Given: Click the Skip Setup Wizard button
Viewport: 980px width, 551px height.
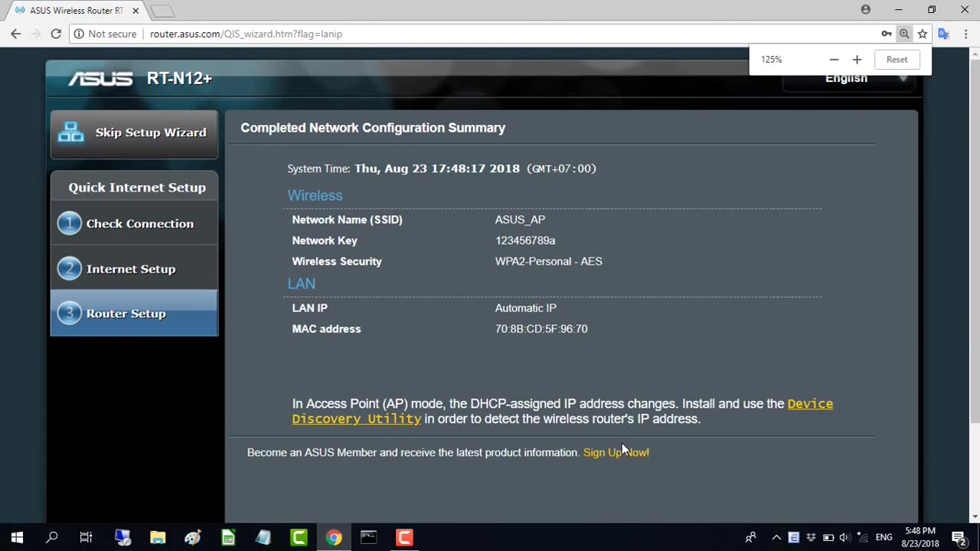Looking at the screenshot, I should click(x=134, y=133).
